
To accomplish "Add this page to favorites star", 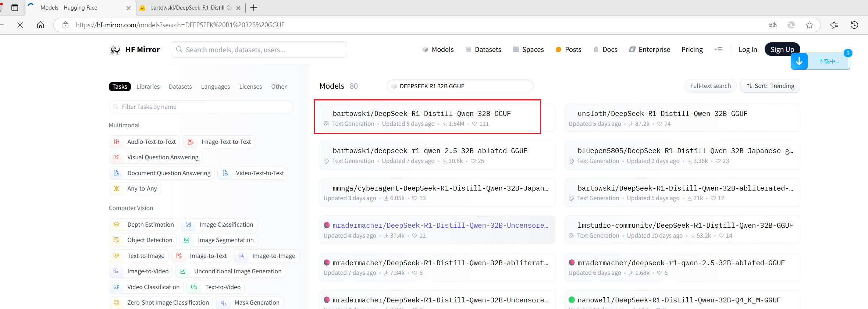I will (x=810, y=25).
